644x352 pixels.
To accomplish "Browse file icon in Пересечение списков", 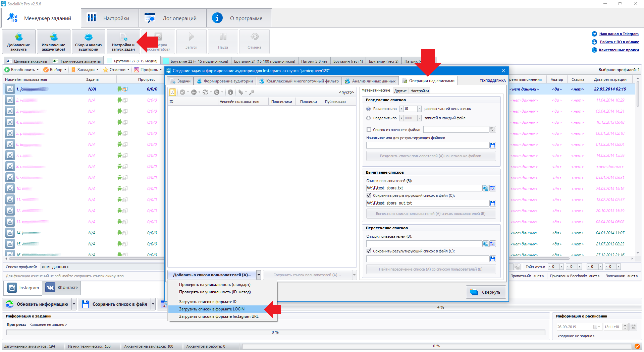I will [493, 244].
